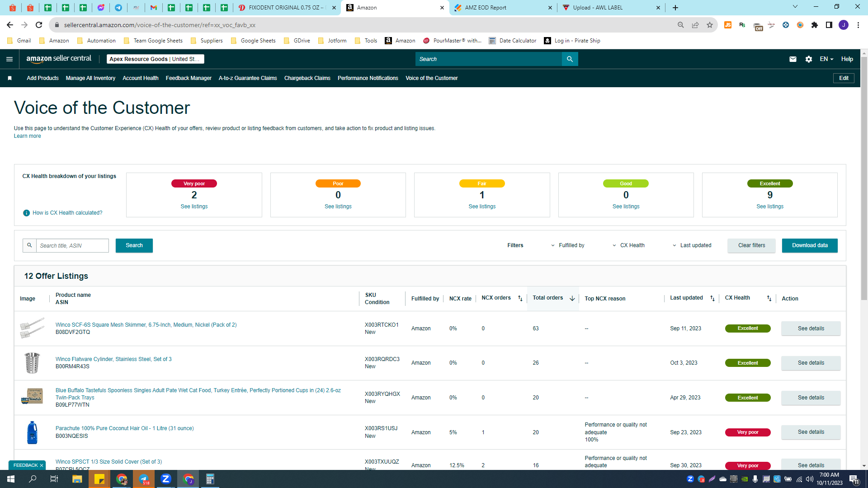Viewport: 868px width, 488px height.
Task: Sort by CX Health arrows icon
Action: 769,298
